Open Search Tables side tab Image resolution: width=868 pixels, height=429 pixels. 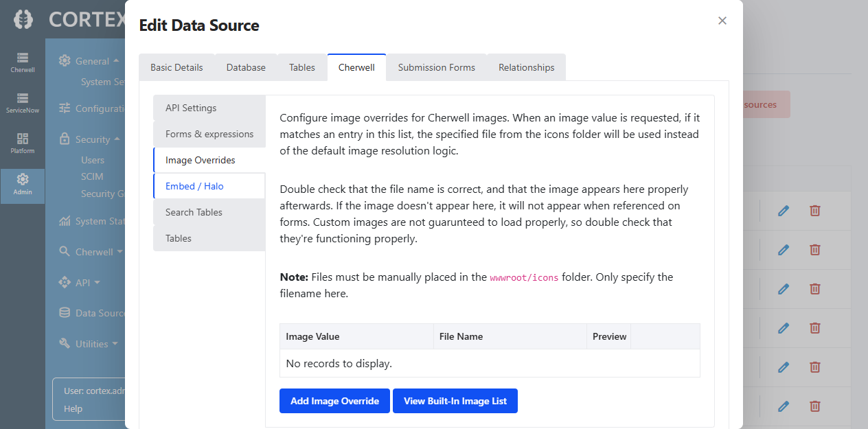pos(209,212)
